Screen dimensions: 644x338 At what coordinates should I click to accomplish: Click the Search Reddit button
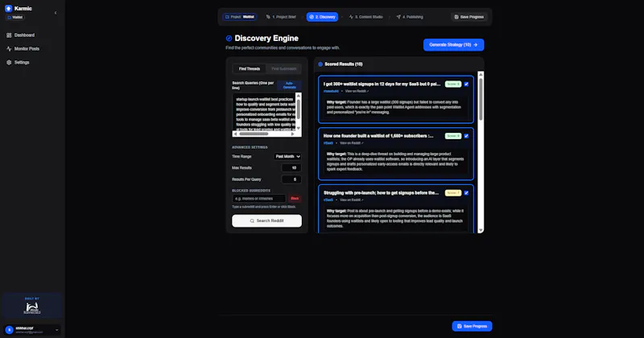click(266, 221)
